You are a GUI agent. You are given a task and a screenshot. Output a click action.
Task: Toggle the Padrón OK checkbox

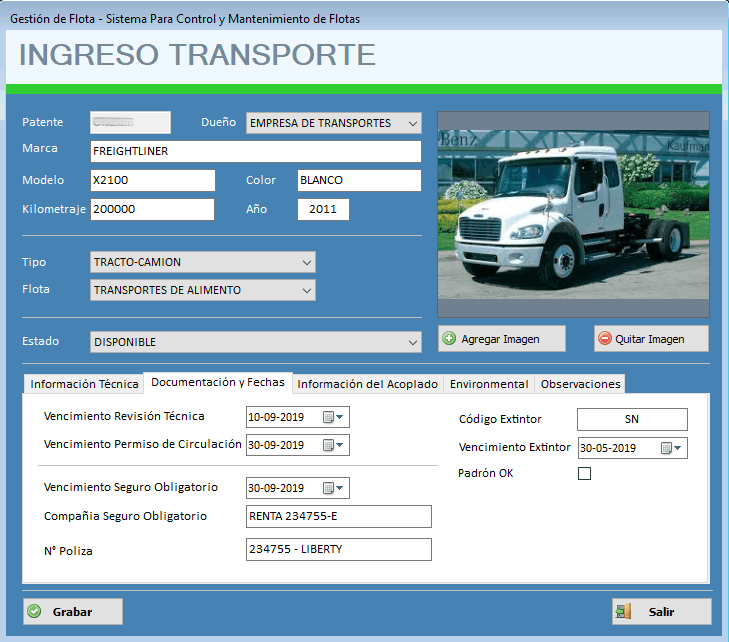(x=584, y=474)
